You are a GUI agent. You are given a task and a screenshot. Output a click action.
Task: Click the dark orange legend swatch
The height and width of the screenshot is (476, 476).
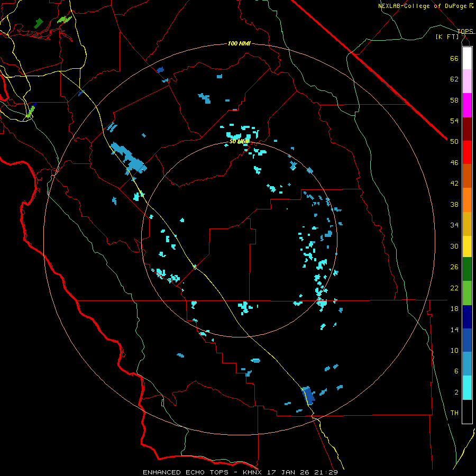coord(467,176)
